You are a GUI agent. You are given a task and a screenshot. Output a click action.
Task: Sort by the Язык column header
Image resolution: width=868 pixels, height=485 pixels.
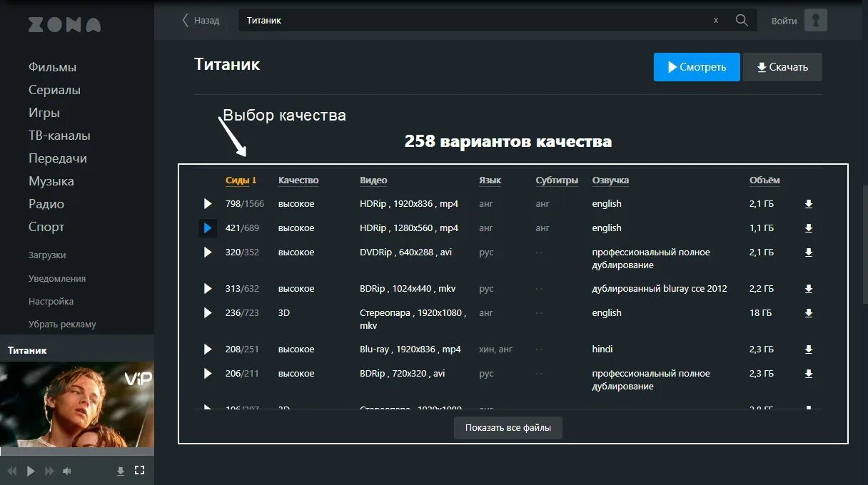tap(490, 180)
